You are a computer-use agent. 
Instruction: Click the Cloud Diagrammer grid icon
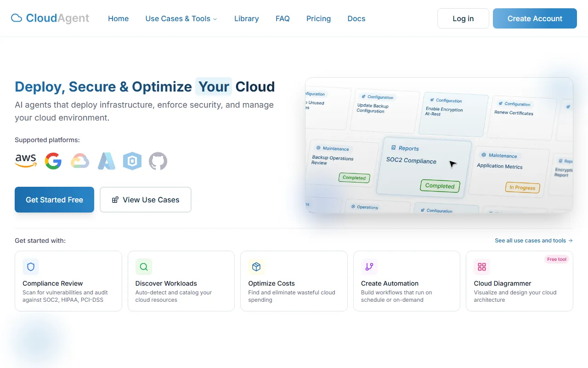[482, 267]
